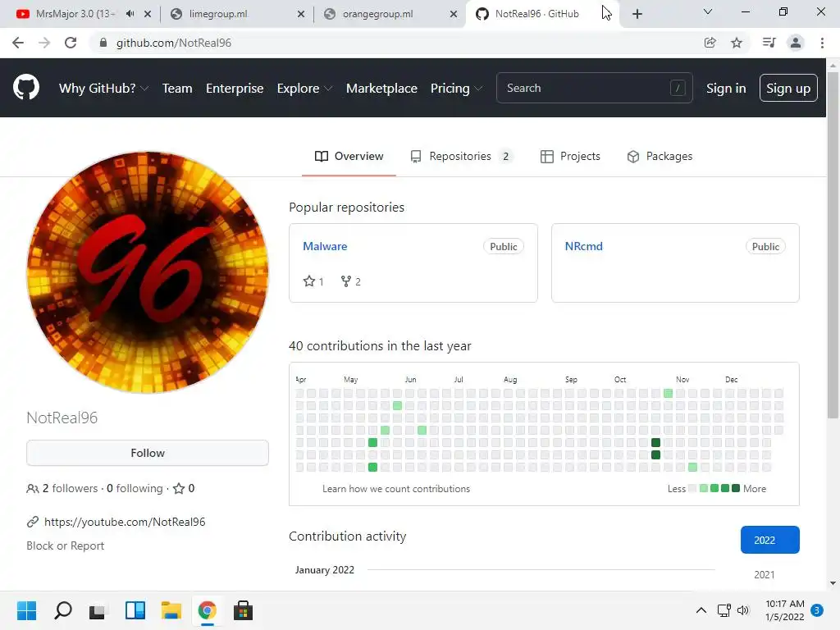Click the link icon beside YouTube URL
This screenshot has height=630, width=840.
tap(33, 522)
